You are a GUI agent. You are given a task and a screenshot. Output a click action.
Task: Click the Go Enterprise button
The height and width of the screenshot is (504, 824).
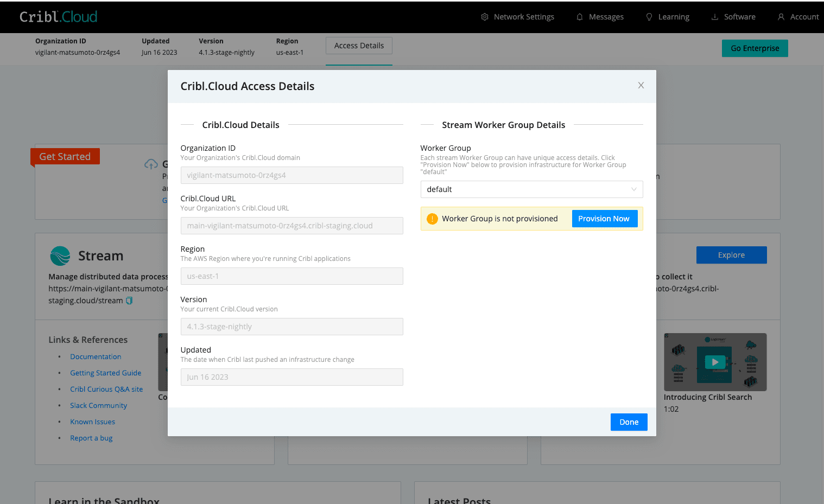click(755, 48)
